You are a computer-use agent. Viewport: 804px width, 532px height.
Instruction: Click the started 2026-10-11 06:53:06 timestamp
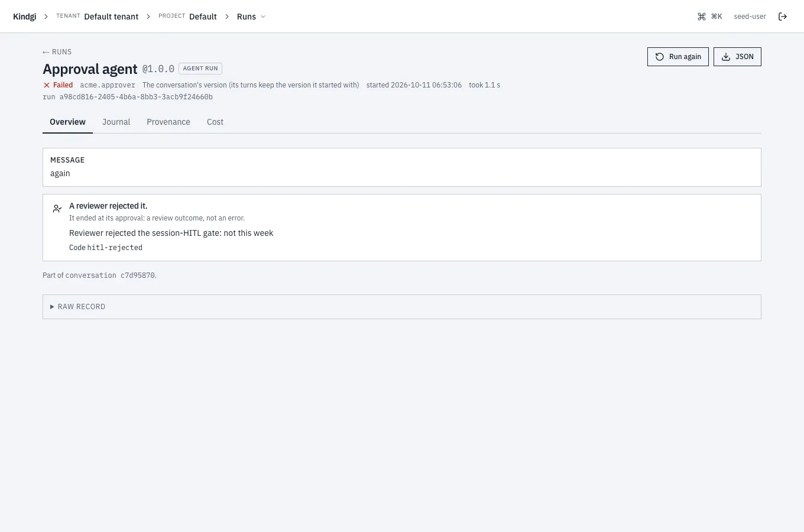coord(414,85)
